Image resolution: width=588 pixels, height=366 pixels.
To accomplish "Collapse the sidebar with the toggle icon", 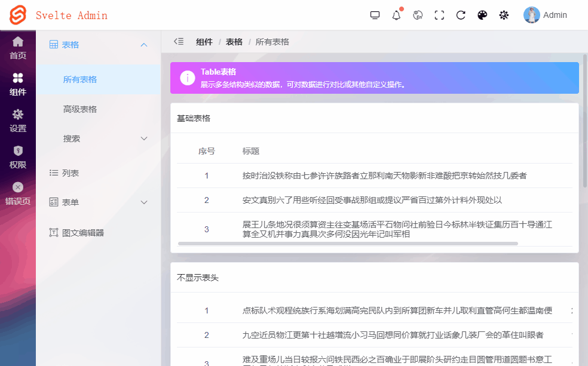I will [178, 42].
